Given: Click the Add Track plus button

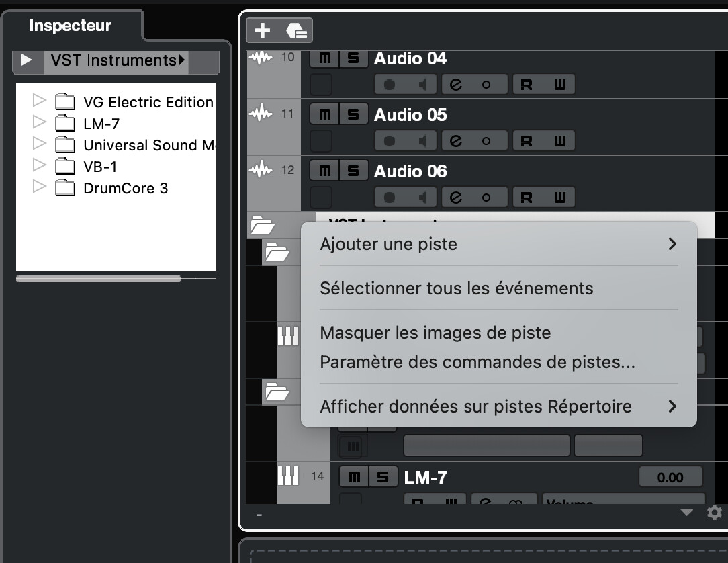Looking at the screenshot, I should 263,30.
